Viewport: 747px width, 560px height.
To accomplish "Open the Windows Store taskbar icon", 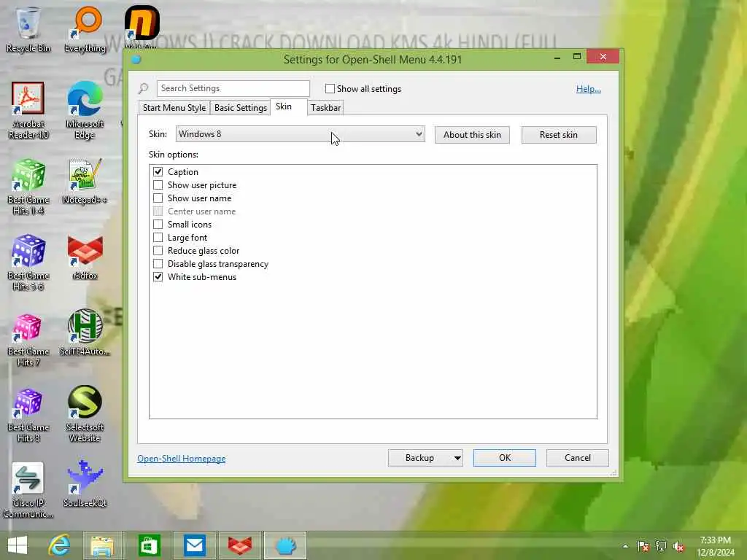I will [x=149, y=545].
